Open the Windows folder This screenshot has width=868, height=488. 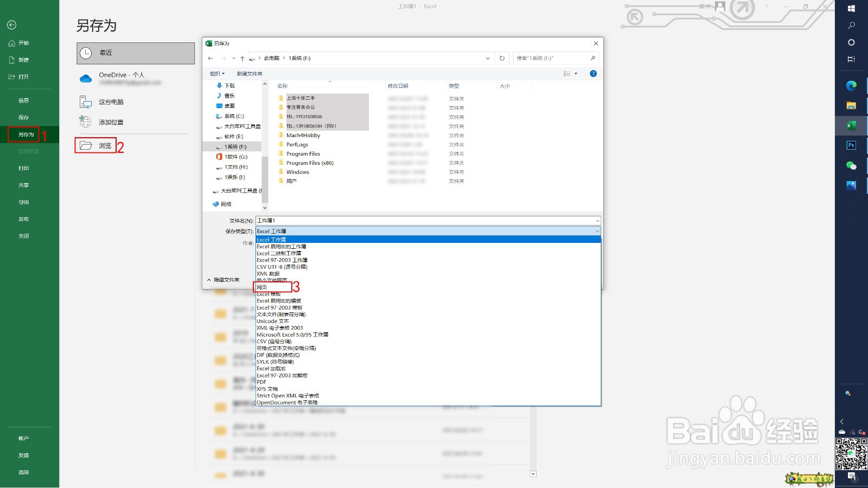[298, 172]
